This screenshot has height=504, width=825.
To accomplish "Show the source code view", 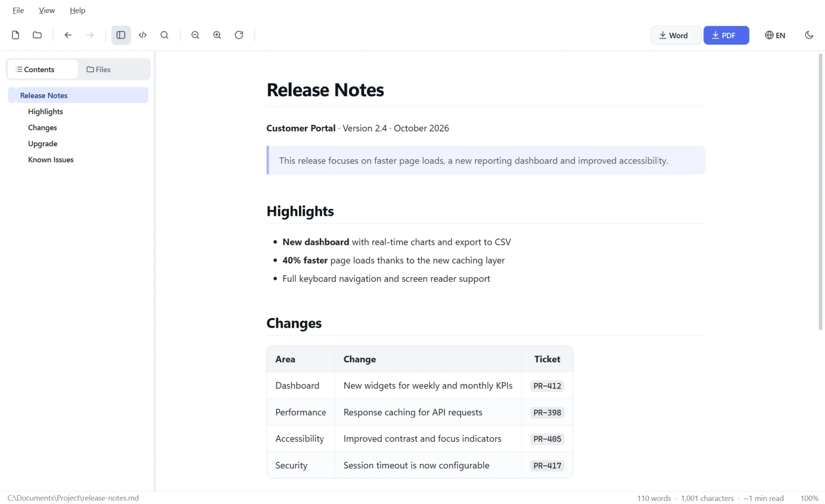I will 143,35.
